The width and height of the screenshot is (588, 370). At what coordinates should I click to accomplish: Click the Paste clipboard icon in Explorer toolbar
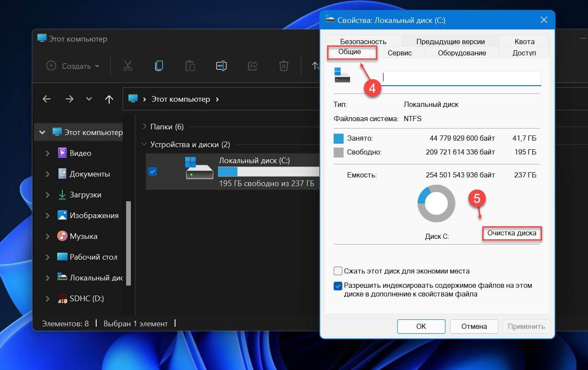[x=190, y=66]
